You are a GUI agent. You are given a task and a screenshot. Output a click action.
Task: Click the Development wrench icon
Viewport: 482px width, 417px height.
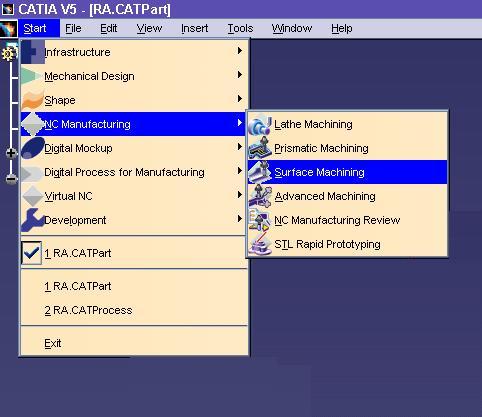pos(32,220)
